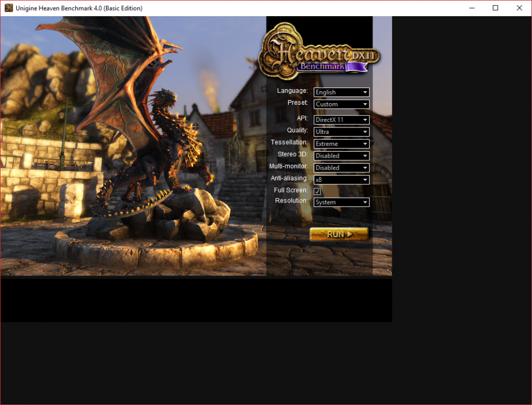The image size is (532, 405).
Task: Click the "API:" label
Action: click(302, 118)
